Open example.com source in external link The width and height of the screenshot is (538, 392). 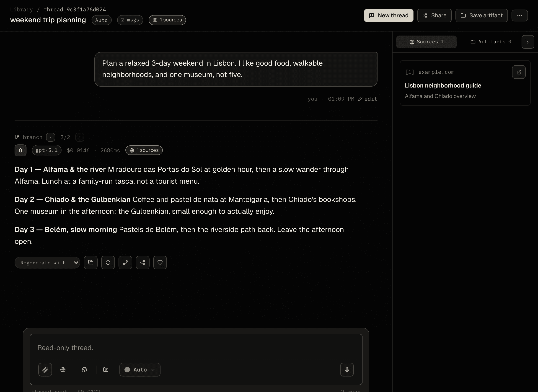[519, 72]
